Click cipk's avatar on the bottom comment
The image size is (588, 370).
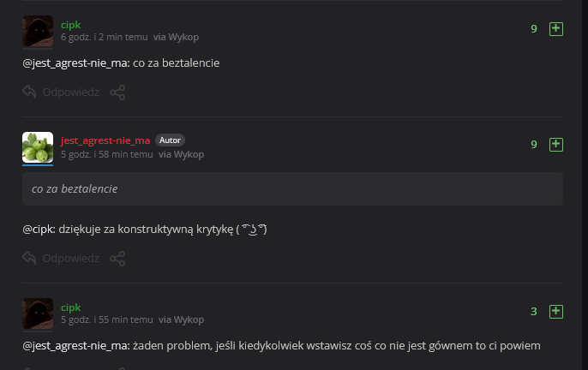pos(38,313)
